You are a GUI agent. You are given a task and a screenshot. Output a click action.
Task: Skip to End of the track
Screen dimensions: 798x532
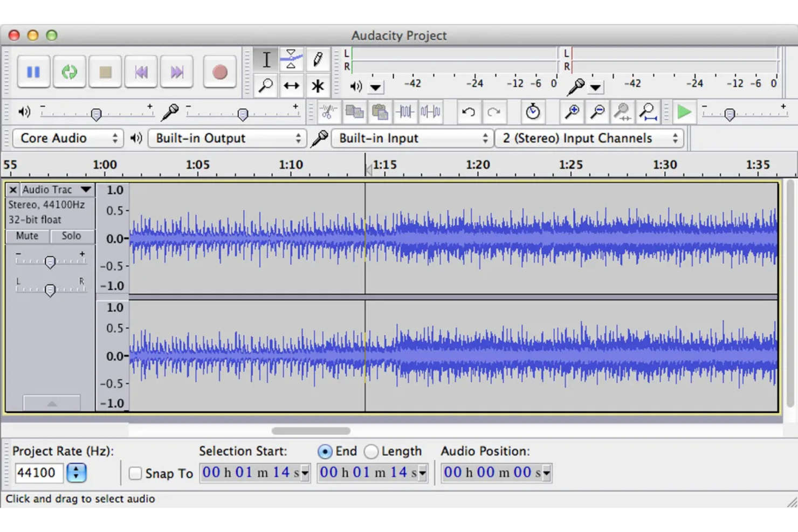tap(177, 72)
